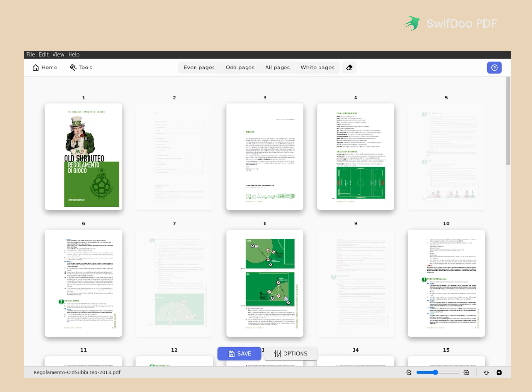Go to the Home screen
532x392 pixels.
[x=45, y=68]
